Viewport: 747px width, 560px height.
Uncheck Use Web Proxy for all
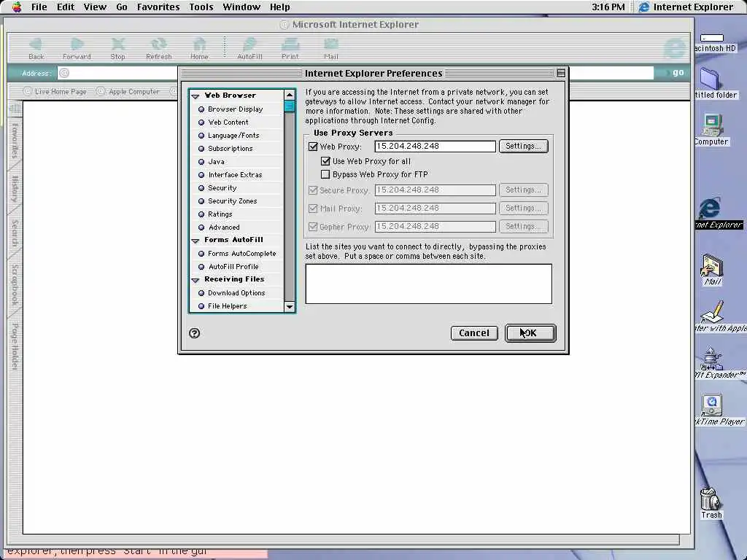(325, 161)
